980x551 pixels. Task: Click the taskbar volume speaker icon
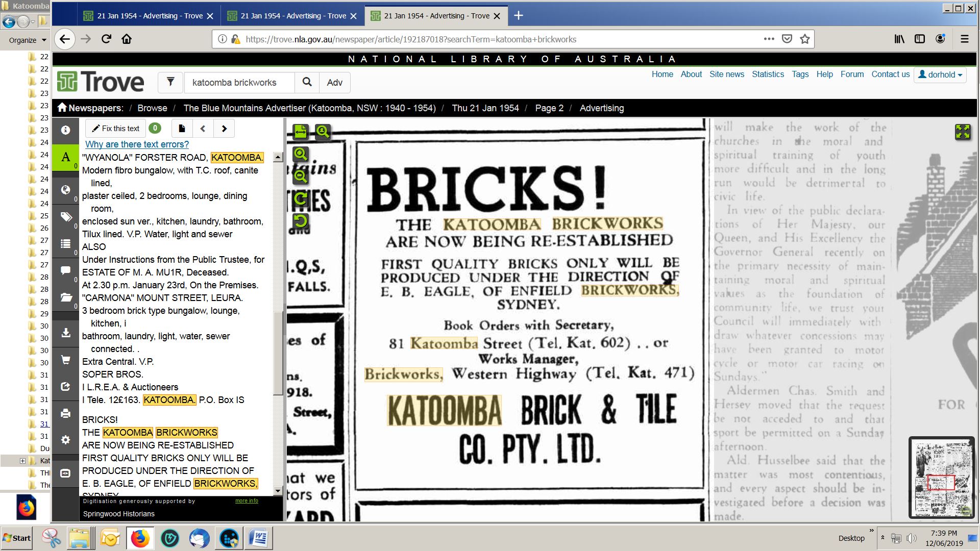(911, 538)
